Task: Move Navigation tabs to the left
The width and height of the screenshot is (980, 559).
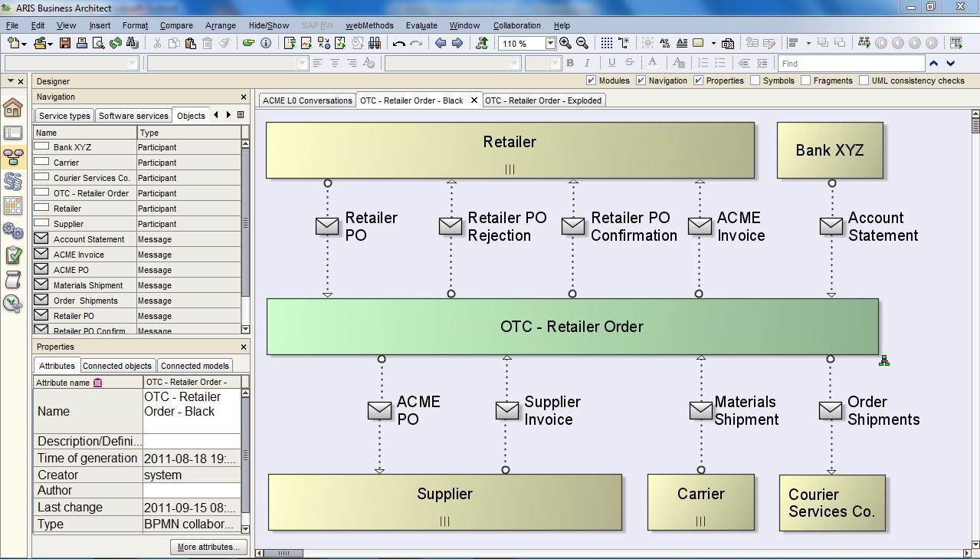Action: click(x=216, y=115)
